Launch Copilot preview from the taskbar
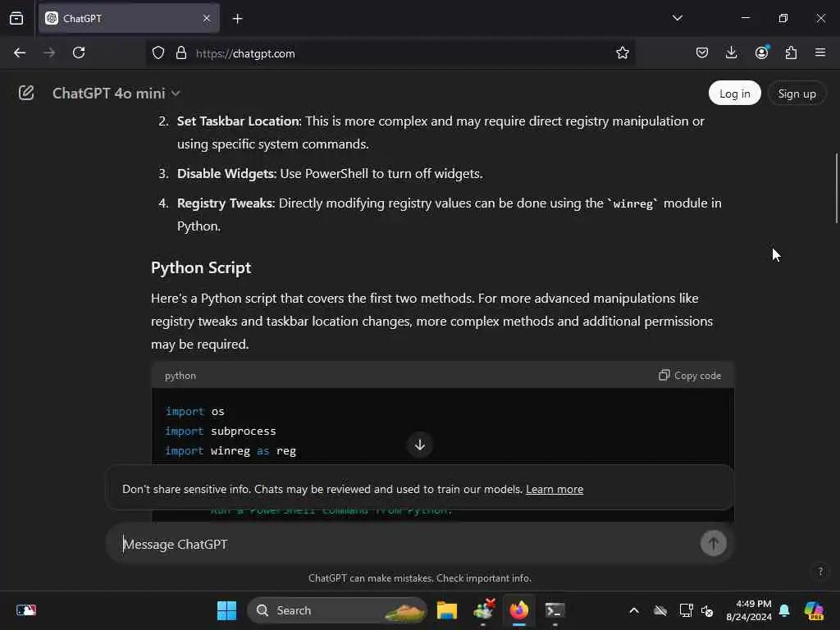The width and height of the screenshot is (840, 630). [814, 610]
